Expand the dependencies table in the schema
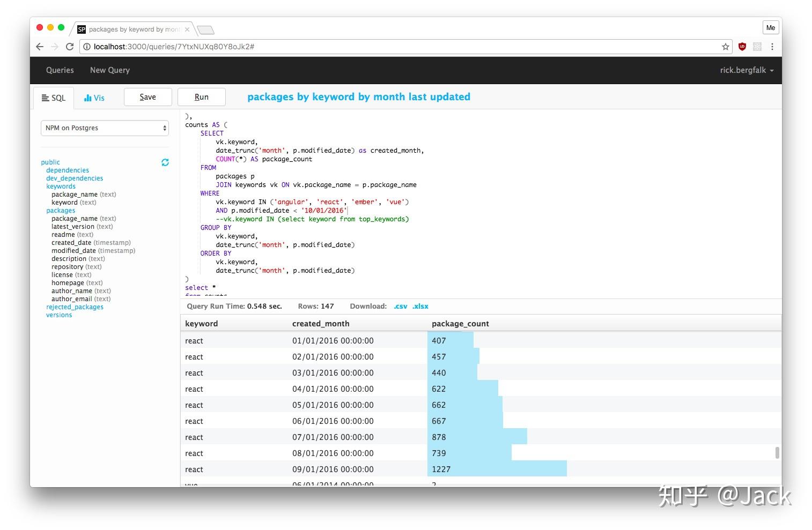 tap(68, 170)
